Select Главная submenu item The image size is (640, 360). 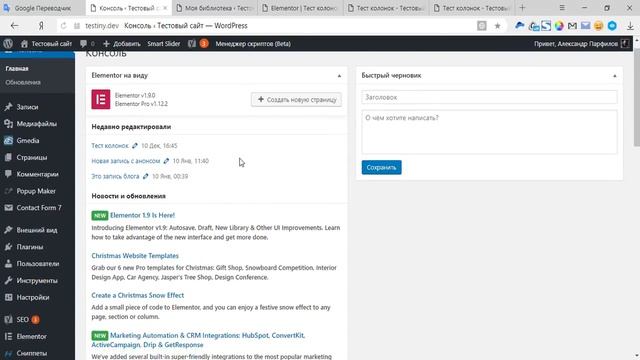17,69
